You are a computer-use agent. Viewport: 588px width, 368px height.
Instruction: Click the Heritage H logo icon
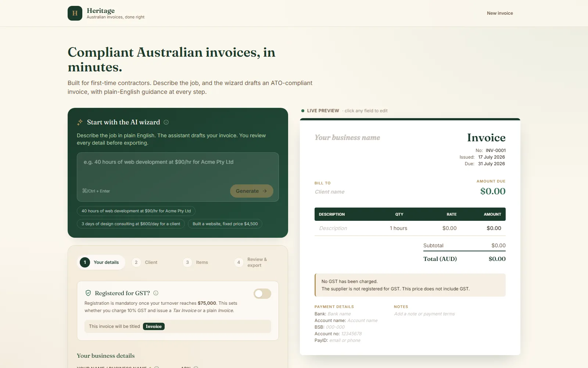click(x=75, y=13)
